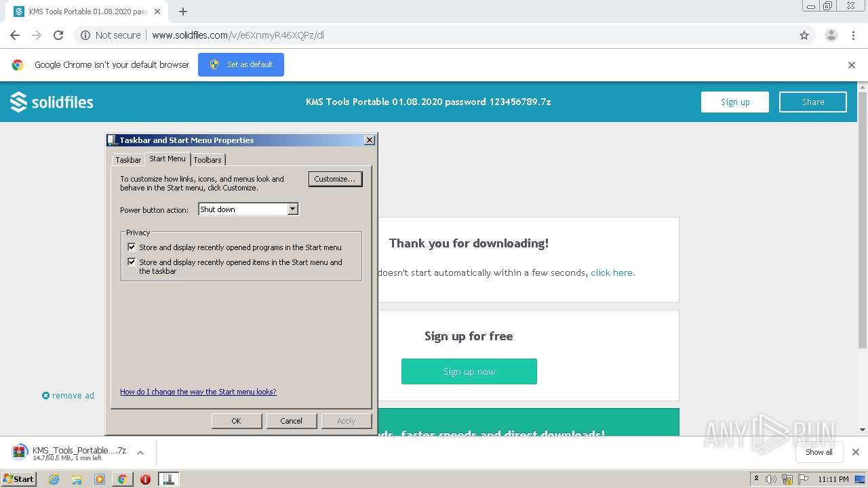Click the Solidfiles logo

coord(52,102)
